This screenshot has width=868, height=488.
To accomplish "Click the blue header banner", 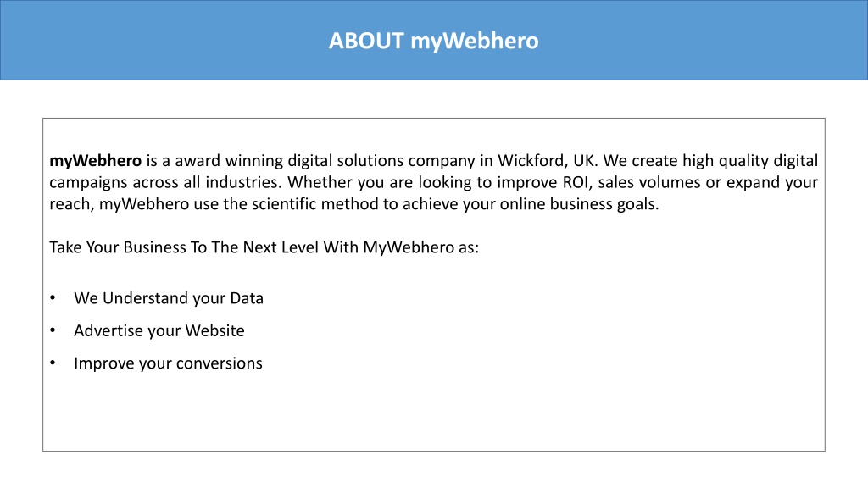I will pos(434,40).
